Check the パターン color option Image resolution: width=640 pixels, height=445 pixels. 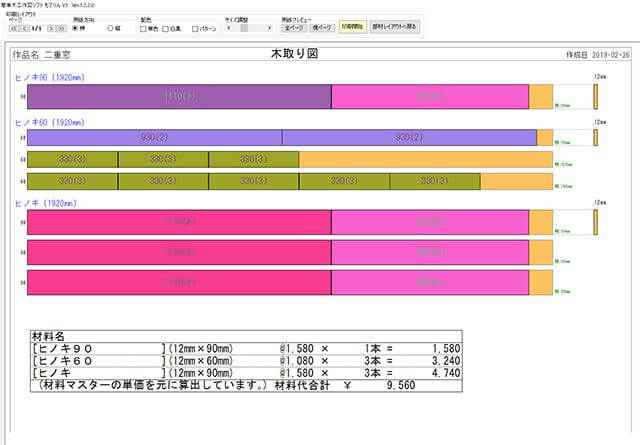(x=196, y=28)
